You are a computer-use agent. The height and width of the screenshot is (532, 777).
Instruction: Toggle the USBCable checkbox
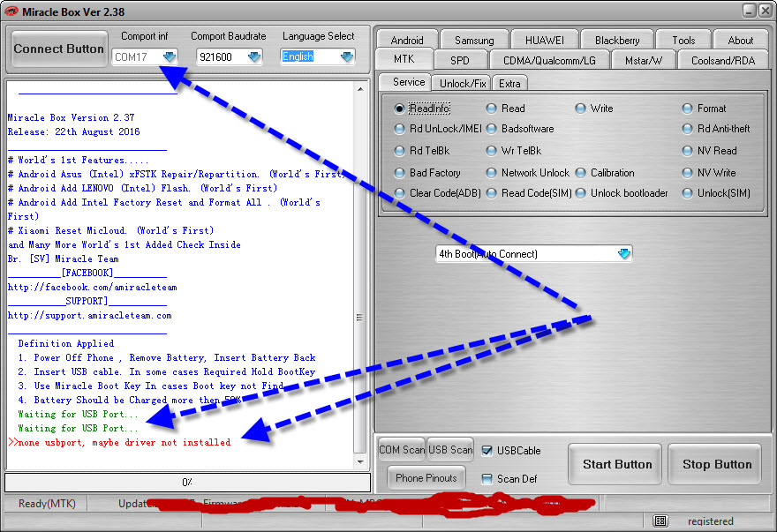pyautogui.click(x=487, y=450)
